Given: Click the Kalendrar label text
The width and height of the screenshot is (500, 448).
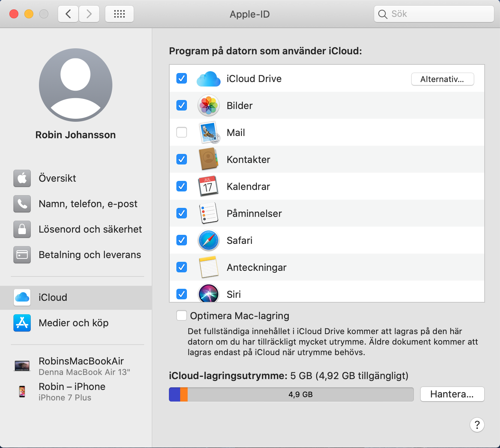Looking at the screenshot, I should pos(248,187).
